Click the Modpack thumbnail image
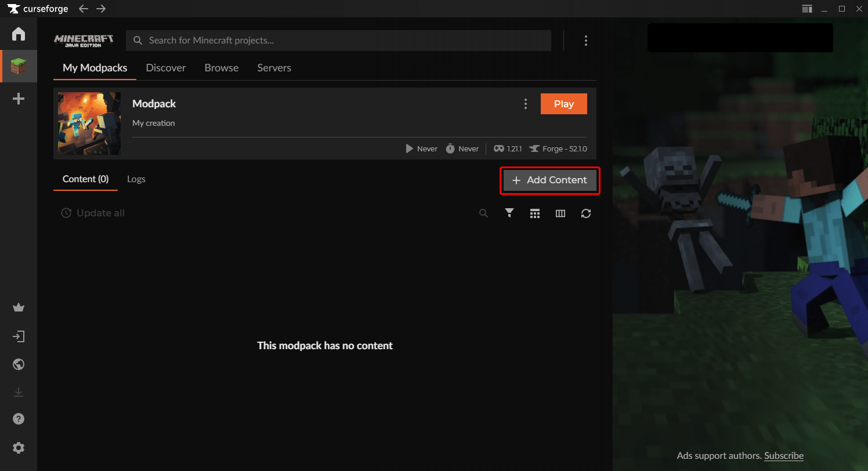 (89, 124)
